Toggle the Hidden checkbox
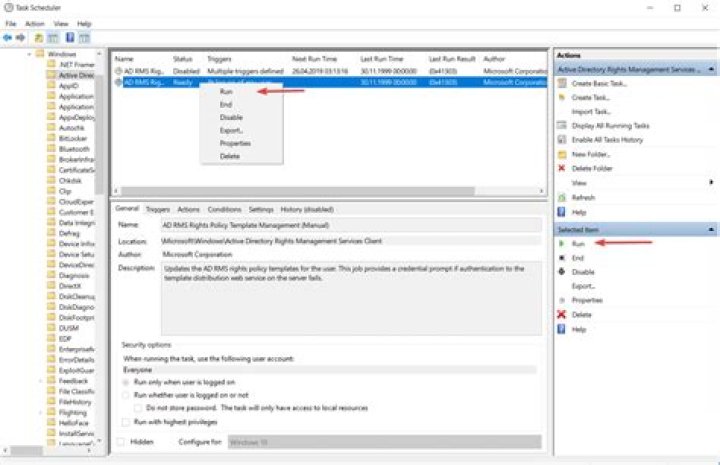Viewport: 720px width, 465px height. pyautogui.click(x=121, y=442)
